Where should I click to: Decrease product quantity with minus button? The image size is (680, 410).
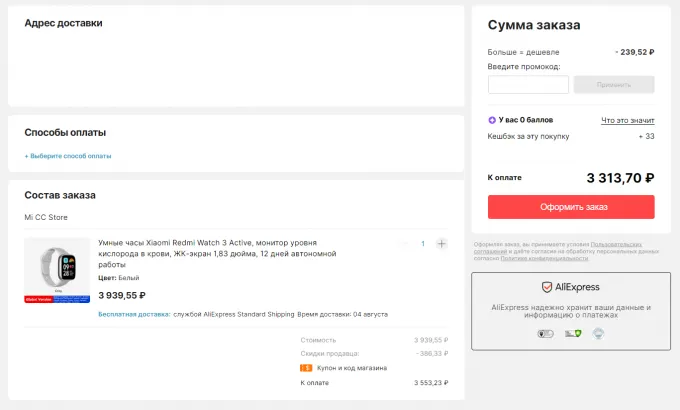[403, 244]
